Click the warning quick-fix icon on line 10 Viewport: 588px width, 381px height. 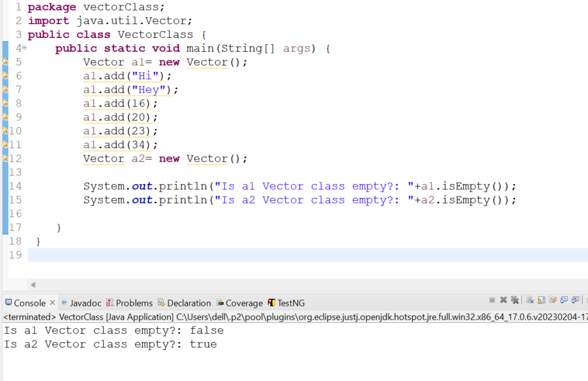(5, 131)
